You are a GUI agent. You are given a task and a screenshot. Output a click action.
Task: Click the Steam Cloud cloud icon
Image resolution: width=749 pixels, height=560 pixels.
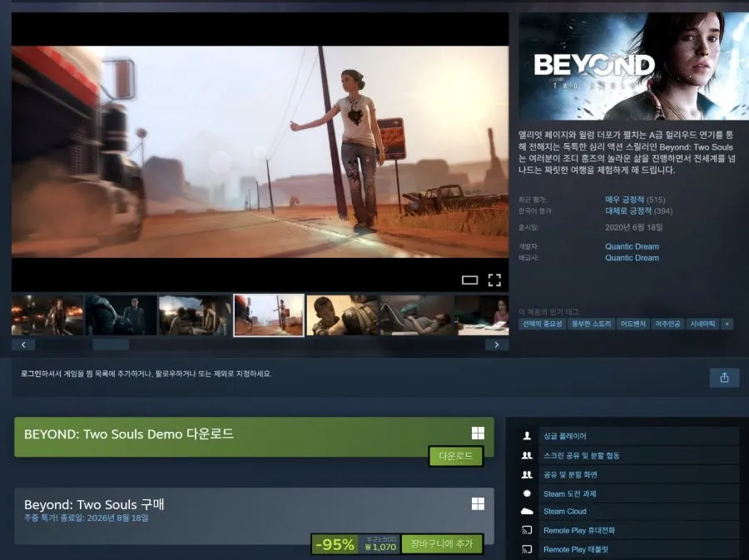(x=527, y=511)
